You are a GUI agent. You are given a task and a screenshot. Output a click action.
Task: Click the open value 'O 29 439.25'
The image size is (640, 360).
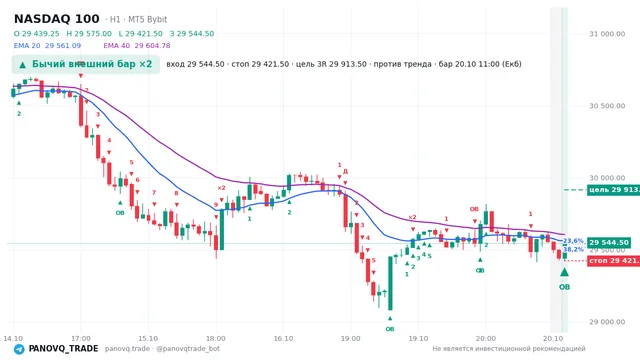(36, 33)
